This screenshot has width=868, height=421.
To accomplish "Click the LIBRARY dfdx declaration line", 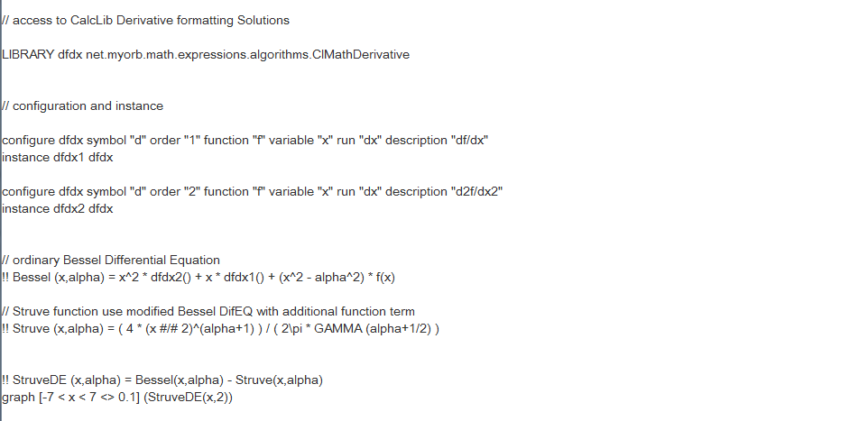I will tap(206, 55).
